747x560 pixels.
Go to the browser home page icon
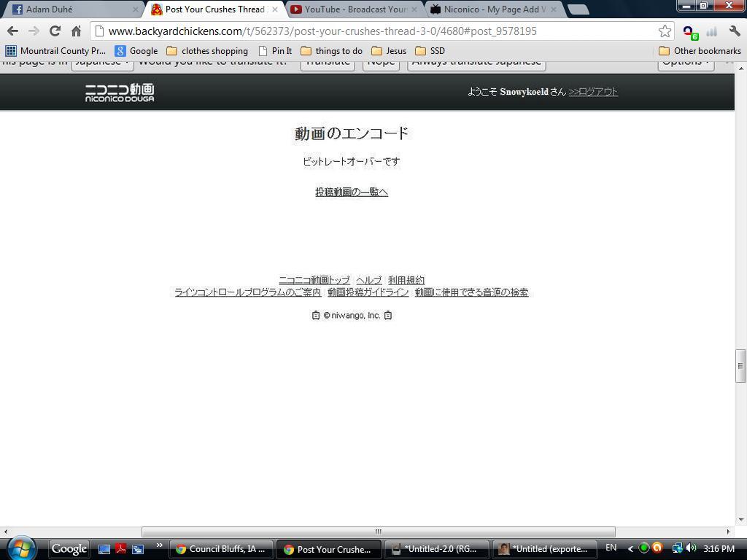point(76,31)
